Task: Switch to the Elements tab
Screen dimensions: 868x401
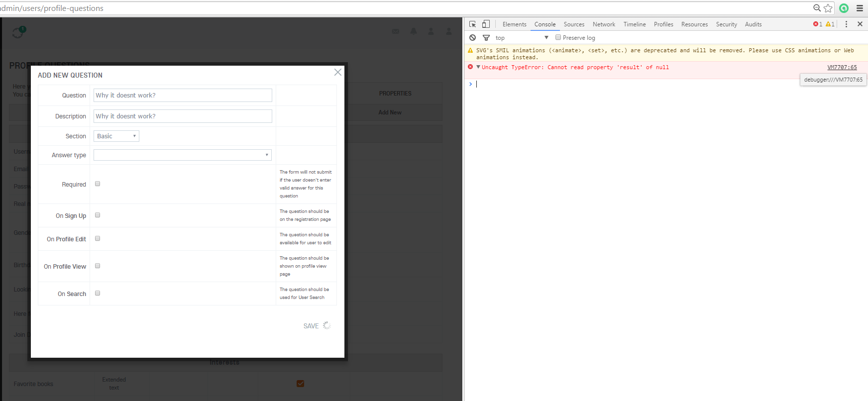Action: point(514,24)
